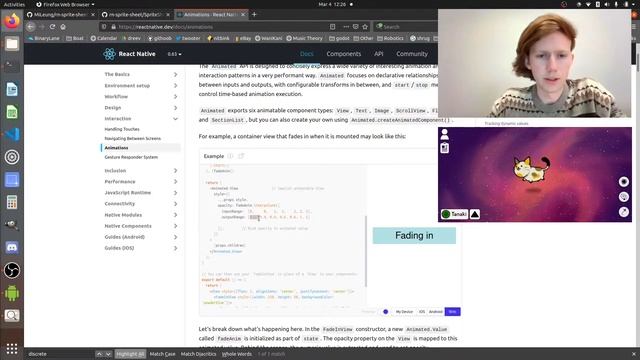This screenshot has height=360, width=640.
Task: Select Web platform in snack player
Action: coord(452,312)
